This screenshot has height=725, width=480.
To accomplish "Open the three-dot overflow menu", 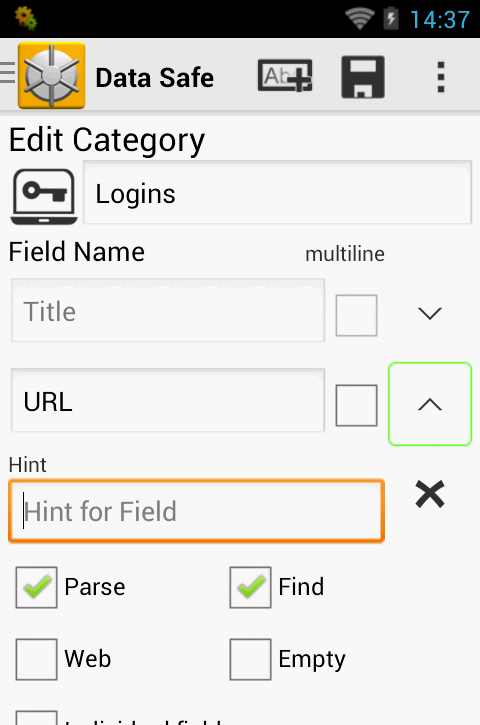I will [441, 77].
